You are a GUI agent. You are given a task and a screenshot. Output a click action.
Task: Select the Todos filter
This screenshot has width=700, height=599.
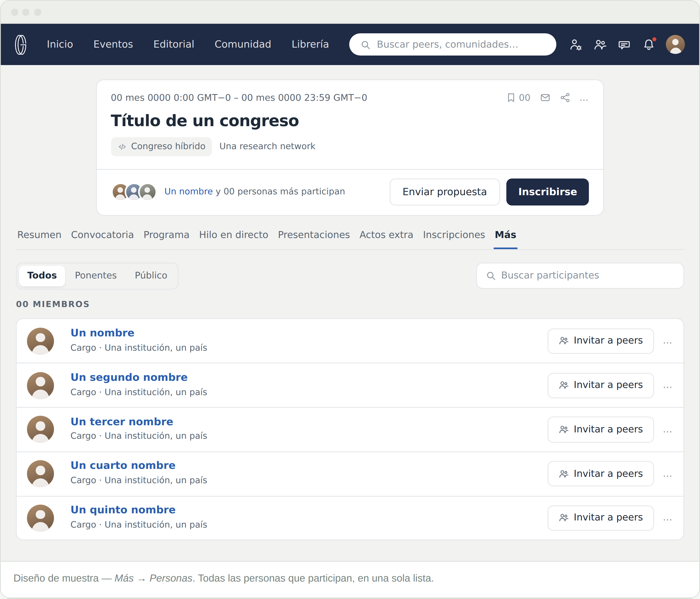coord(42,276)
